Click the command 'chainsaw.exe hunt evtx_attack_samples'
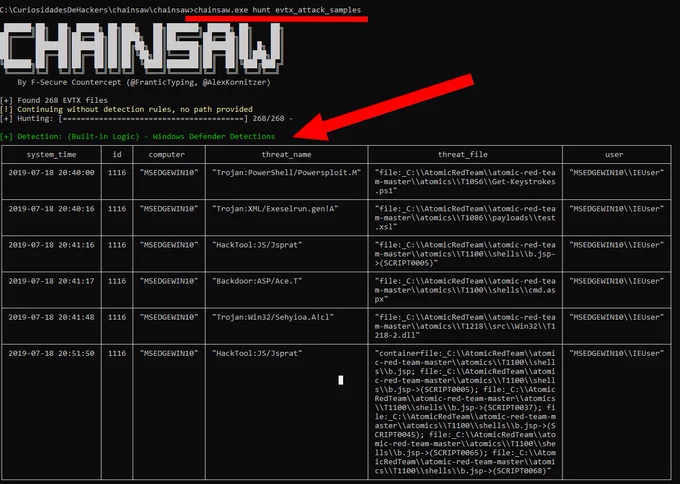The height and width of the screenshot is (484, 680). click(278, 10)
